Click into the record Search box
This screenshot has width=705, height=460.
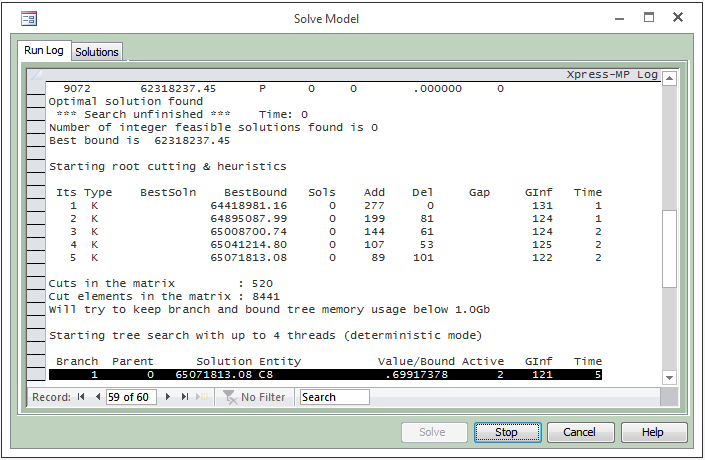[335, 397]
